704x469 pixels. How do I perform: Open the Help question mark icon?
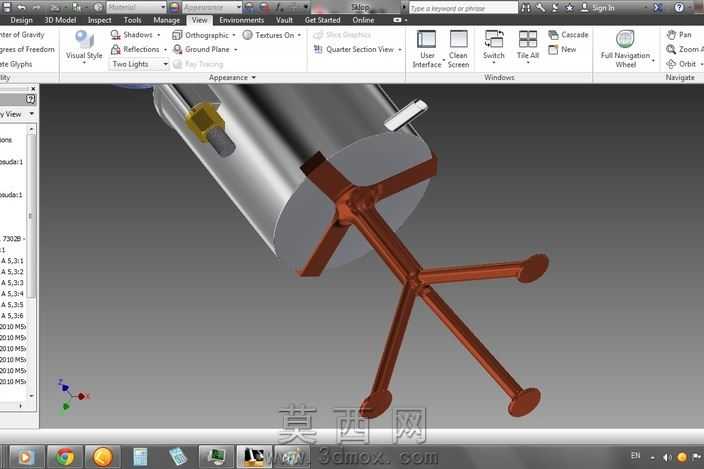679,8
